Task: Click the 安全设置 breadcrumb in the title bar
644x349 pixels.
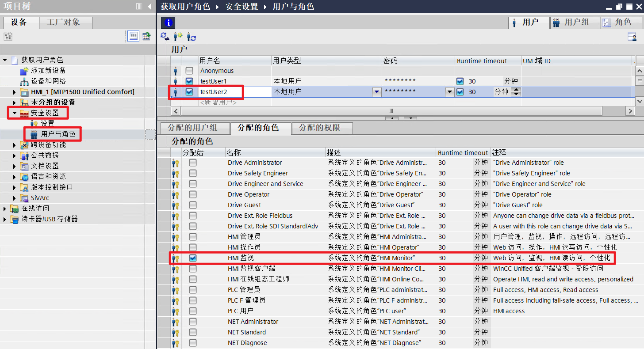Action: coord(241,6)
